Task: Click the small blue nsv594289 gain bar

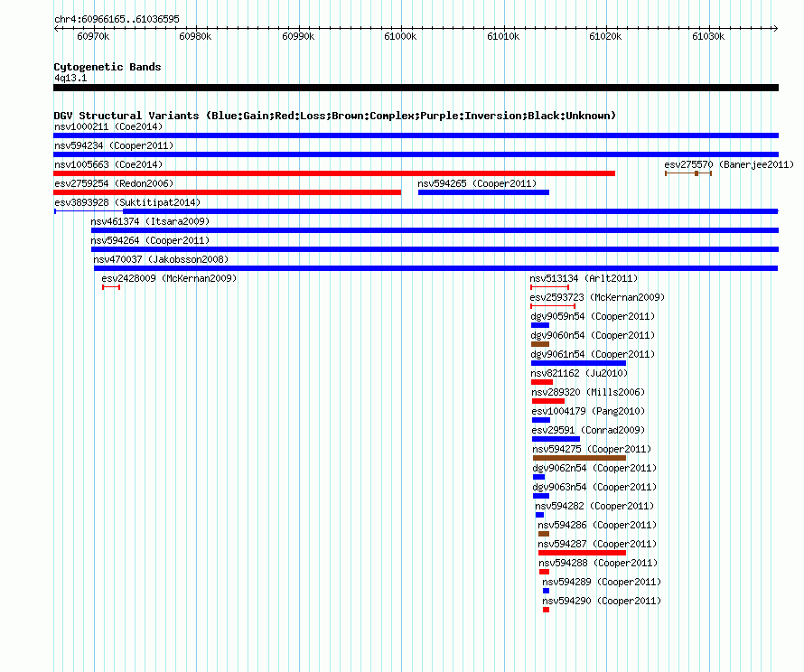Action: (546, 591)
